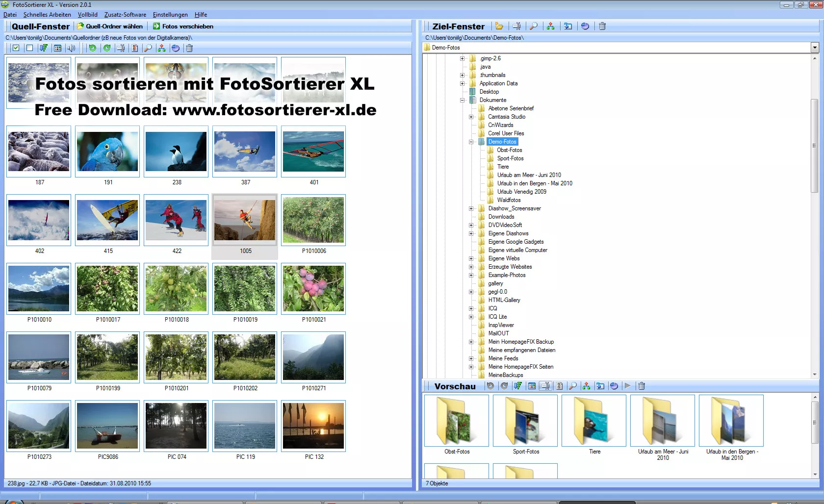This screenshot has width=824, height=504.
Task: Click the deselect-all empty box icon in Quell-Fenster toolbar
Action: [29, 48]
